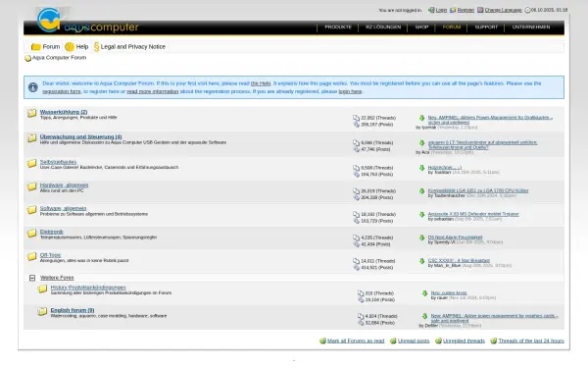
Task: Click the 'Aqua Computer Forum' breadcrumb text
Action: click(x=59, y=58)
